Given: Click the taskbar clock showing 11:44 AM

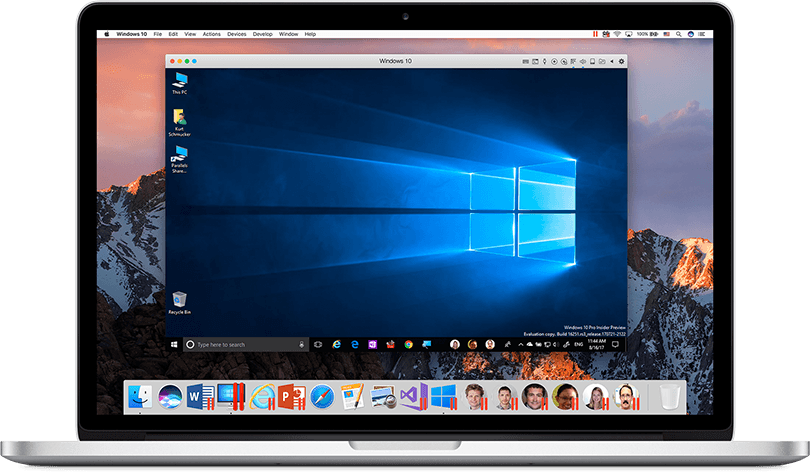Looking at the screenshot, I should tap(597, 344).
